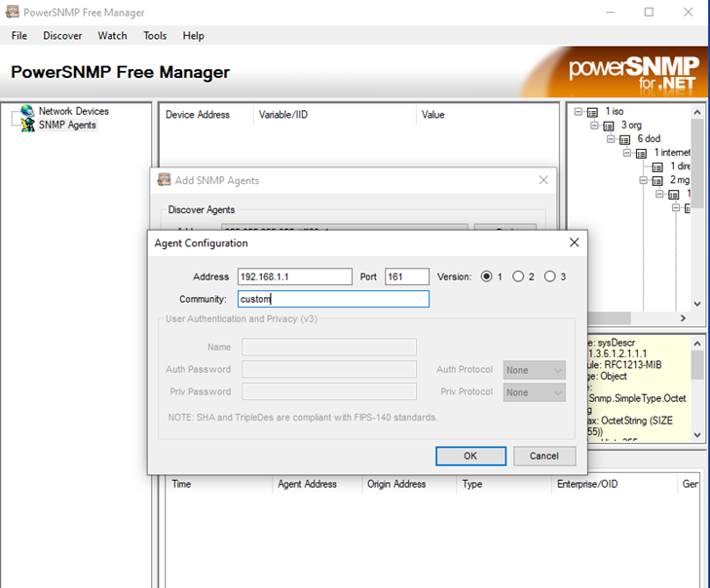
Task: Click the table icon beside 2 mg node
Action: pyautogui.click(x=657, y=181)
